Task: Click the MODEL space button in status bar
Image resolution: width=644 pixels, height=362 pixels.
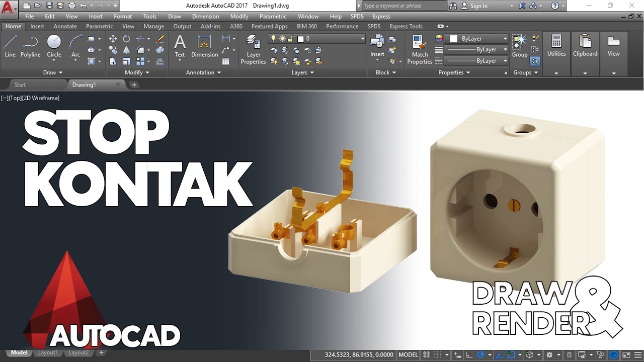Action: coord(408,354)
